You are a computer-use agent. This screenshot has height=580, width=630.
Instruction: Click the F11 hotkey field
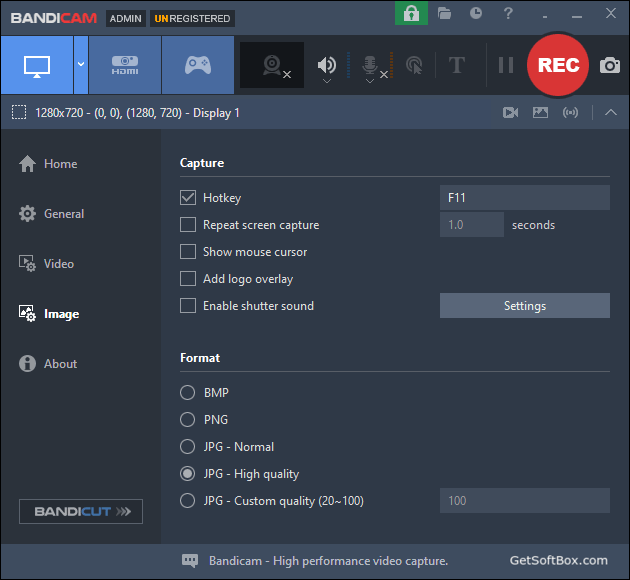525,198
